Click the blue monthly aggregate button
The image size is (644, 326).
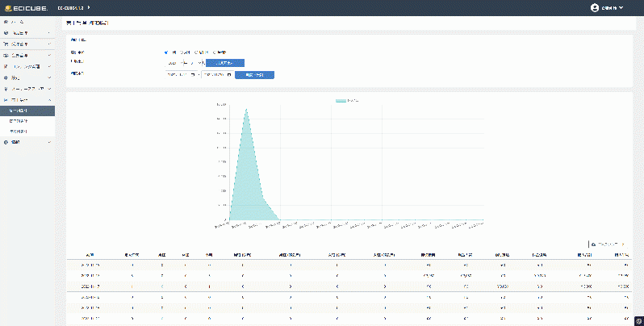(x=225, y=63)
